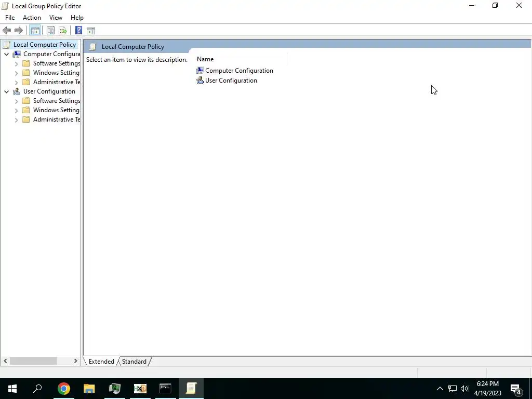The height and width of the screenshot is (399, 532).
Task: Select Local Computer Policy root in tree
Action: point(45,45)
